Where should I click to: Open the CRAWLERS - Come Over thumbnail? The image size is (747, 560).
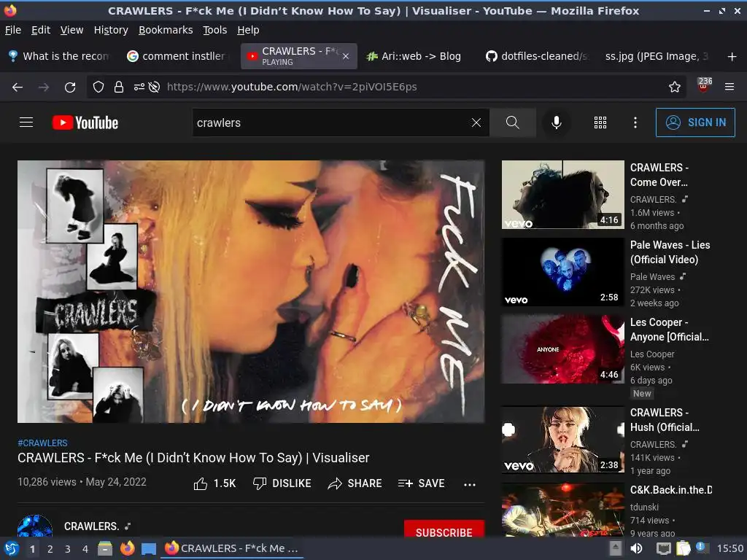(562, 194)
